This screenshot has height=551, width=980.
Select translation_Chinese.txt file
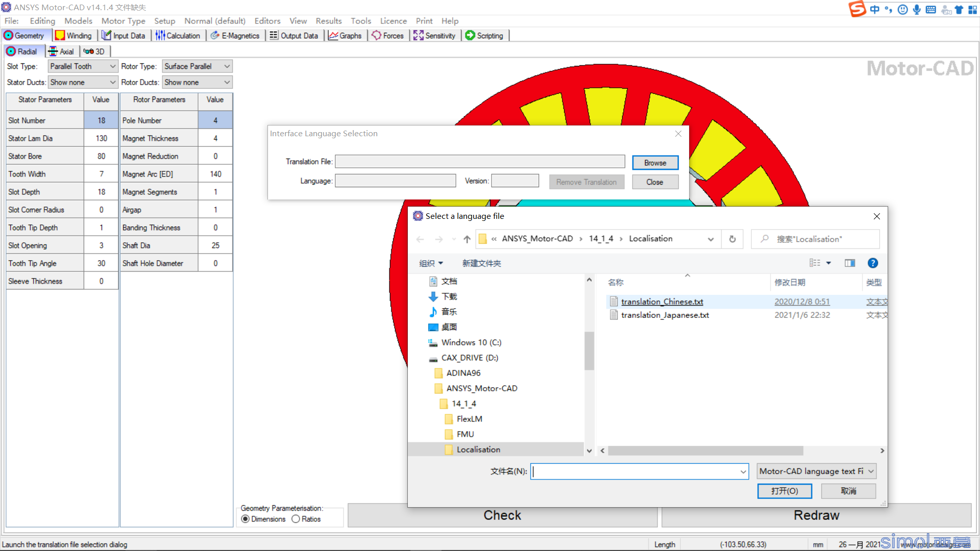(x=662, y=302)
